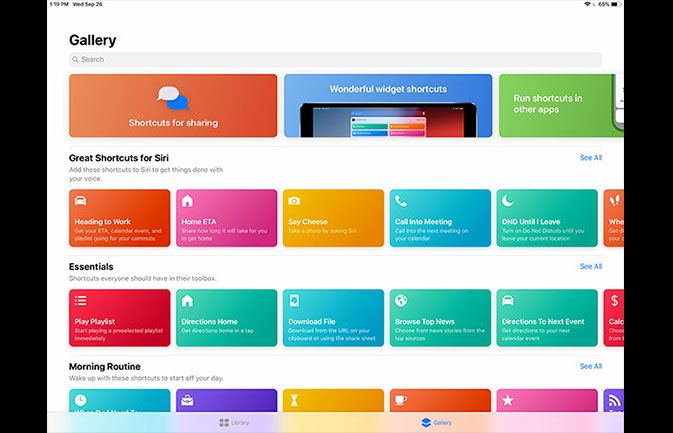Tap the moon icon on DND Until I Leave
The width and height of the screenshot is (673, 433).
508,201
